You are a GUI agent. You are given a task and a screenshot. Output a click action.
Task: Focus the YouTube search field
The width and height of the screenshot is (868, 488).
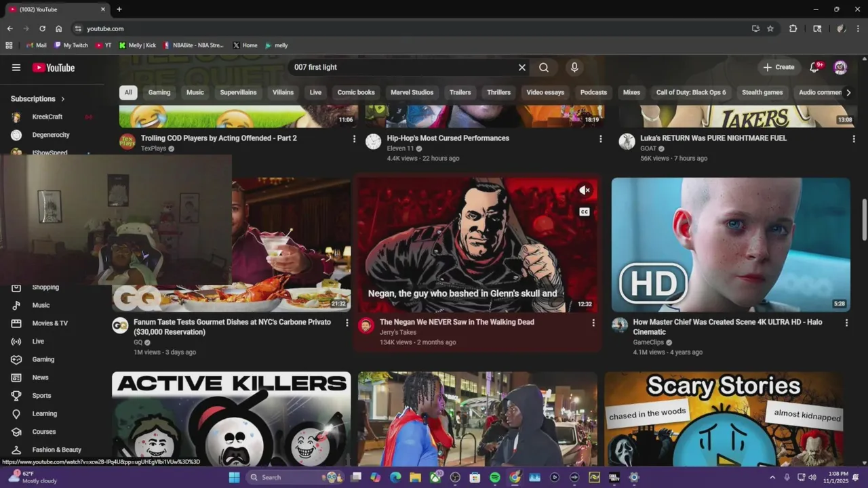coord(403,67)
